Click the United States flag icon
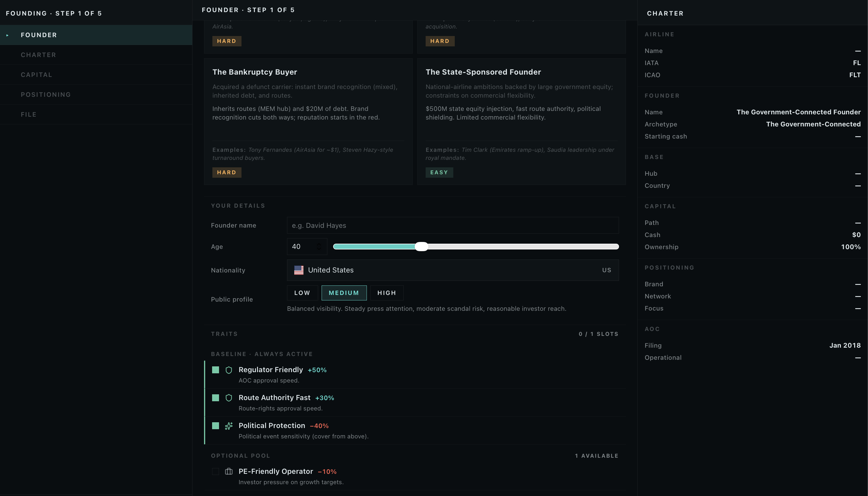The height and width of the screenshot is (496, 868). (x=299, y=270)
